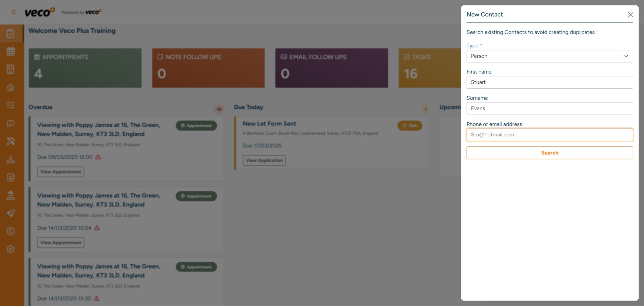Open the checklist icon in the sidebar

click(x=11, y=105)
